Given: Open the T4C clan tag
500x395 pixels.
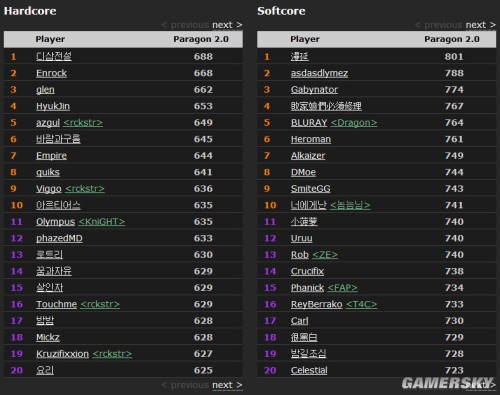Looking at the screenshot, I should coord(362,304).
